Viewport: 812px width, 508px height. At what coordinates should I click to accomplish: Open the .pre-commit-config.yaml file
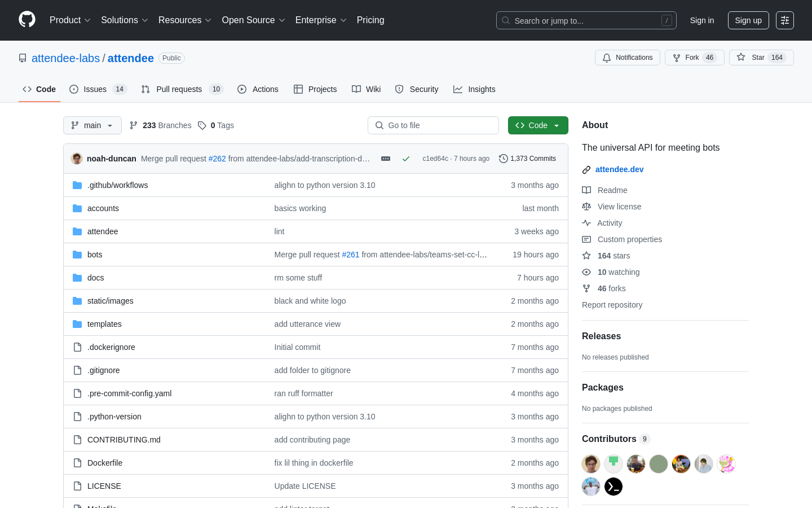129,393
